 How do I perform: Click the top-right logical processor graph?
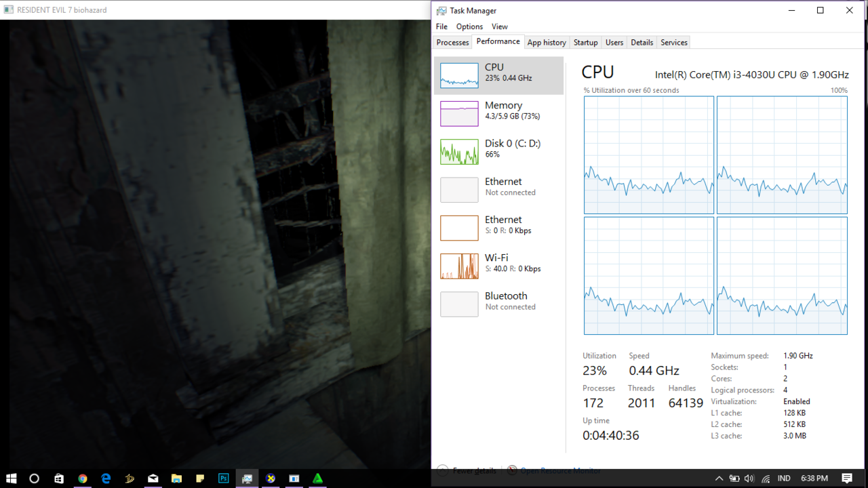pos(782,155)
